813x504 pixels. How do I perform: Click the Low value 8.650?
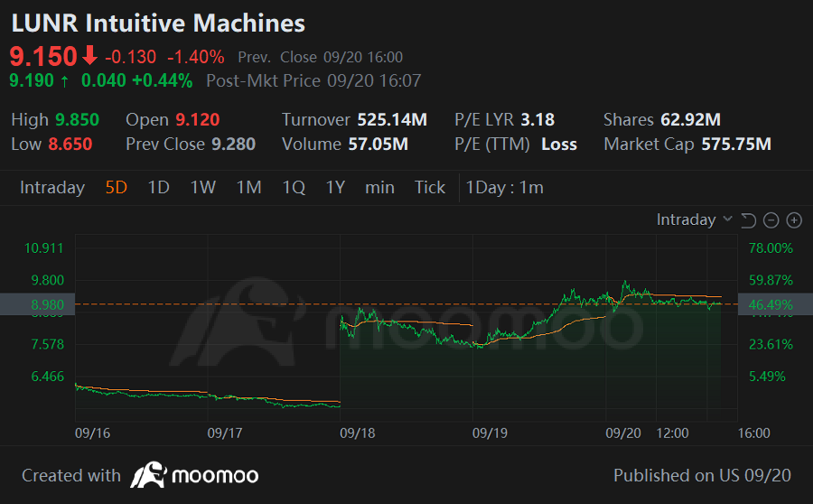pos(70,145)
